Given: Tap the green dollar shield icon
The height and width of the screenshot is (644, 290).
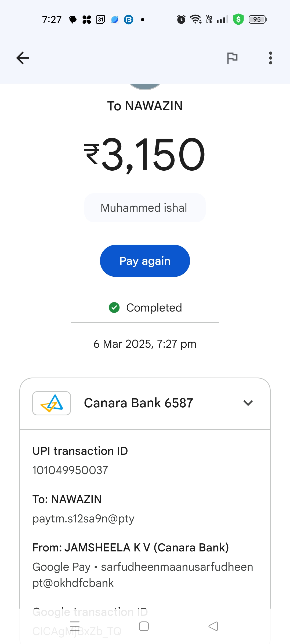Looking at the screenshot, I should [x=238, y=20].
